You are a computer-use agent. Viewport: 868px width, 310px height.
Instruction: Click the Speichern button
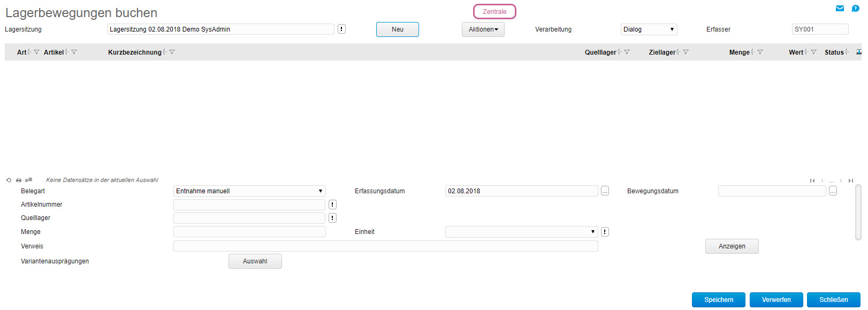[719, 300]
